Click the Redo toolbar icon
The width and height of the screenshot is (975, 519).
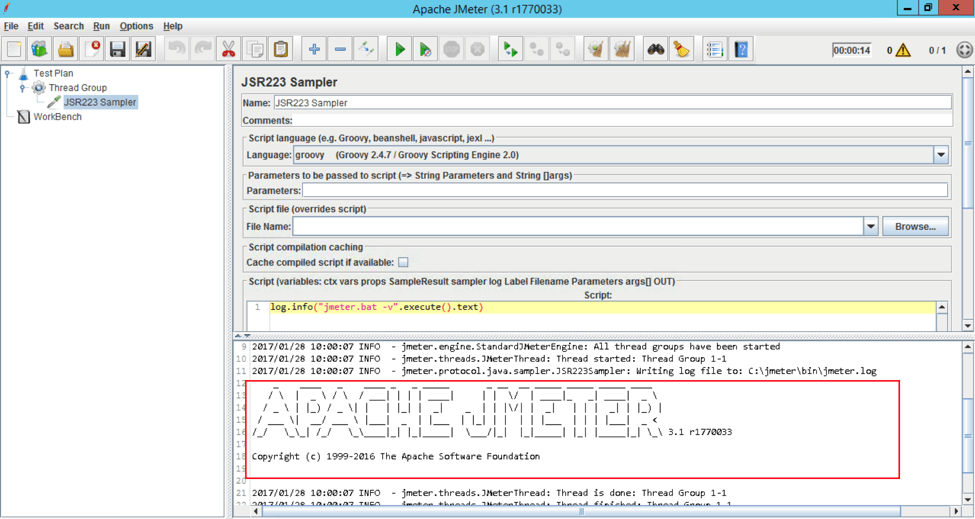203,49
